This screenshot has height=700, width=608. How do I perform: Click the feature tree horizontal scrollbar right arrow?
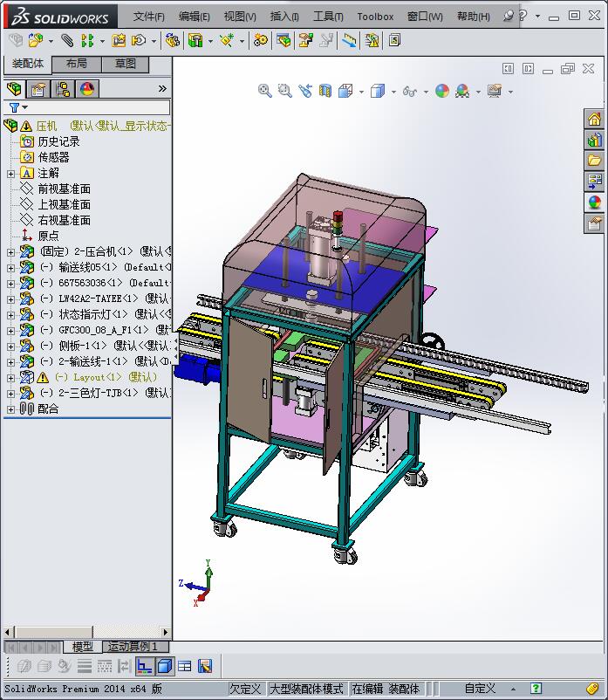[166, 632]
